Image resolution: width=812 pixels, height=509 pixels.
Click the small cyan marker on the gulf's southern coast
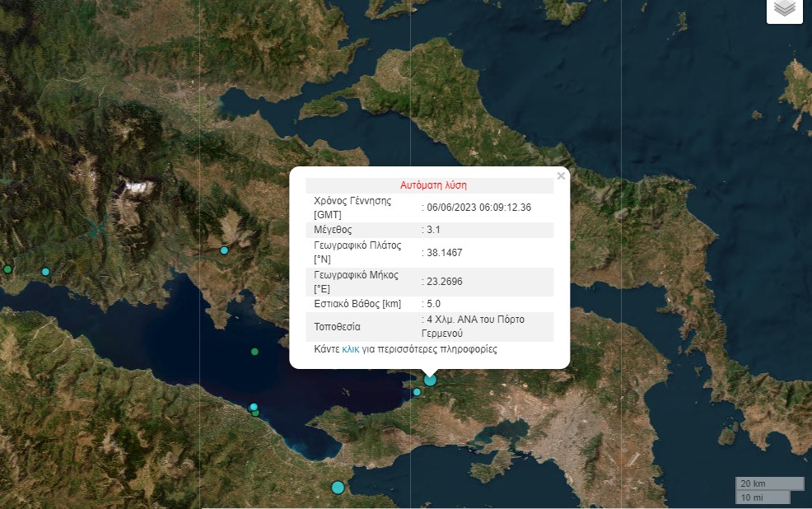click(254, 407)
